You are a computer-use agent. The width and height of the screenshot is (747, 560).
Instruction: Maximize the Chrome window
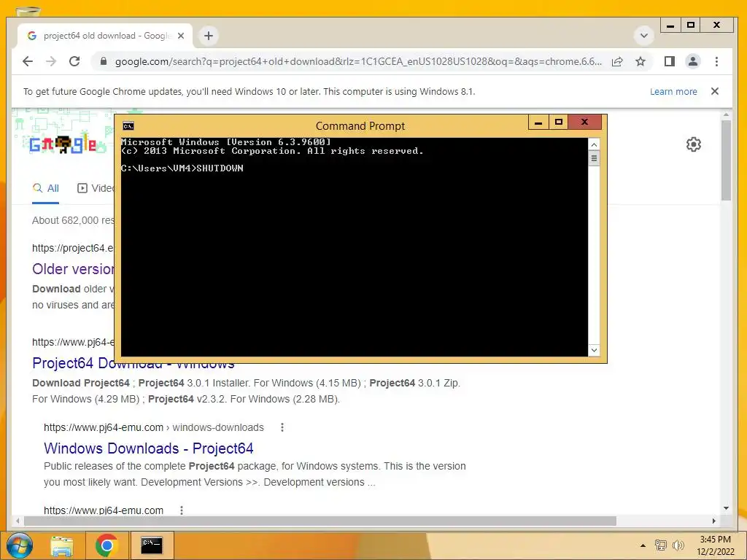[691, 26]
